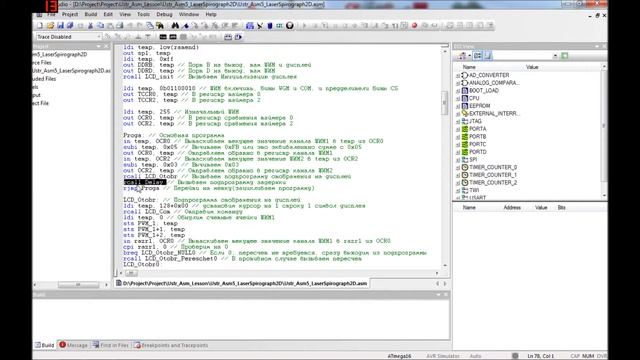The width and height of the screenshot is (640, 360).
Task: Click the Save All icon
Action: coord(70,25)
